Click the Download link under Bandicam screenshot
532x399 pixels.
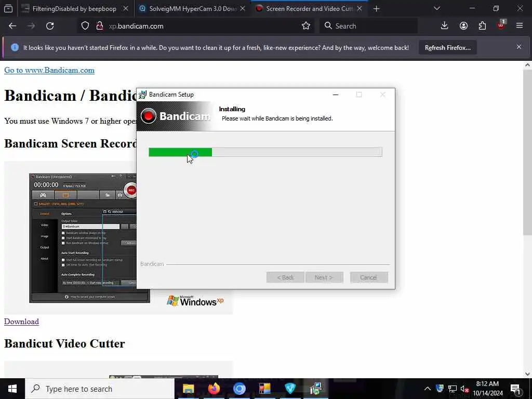click(x=21, y=322)
